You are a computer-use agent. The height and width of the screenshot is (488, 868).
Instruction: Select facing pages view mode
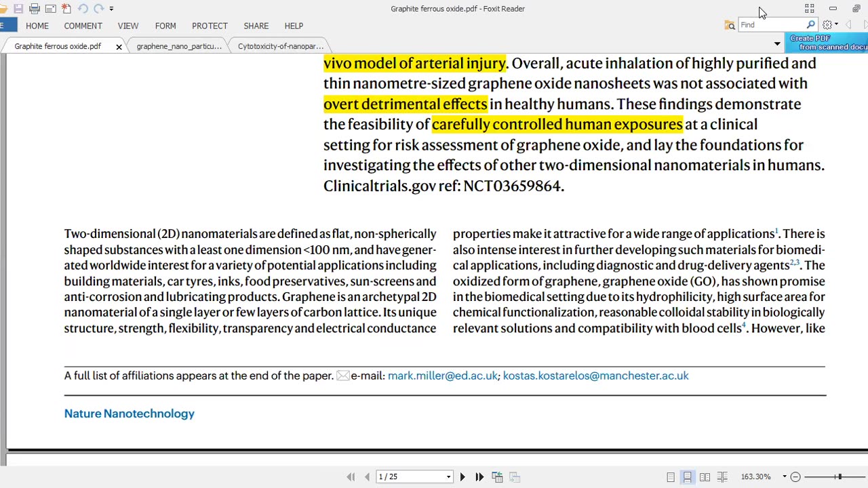click(705, 477)
